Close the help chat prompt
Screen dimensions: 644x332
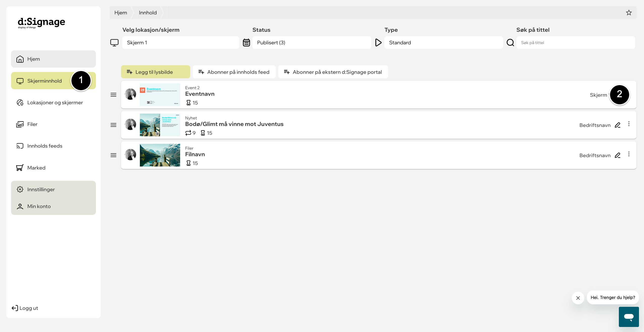tap(578, 298)
